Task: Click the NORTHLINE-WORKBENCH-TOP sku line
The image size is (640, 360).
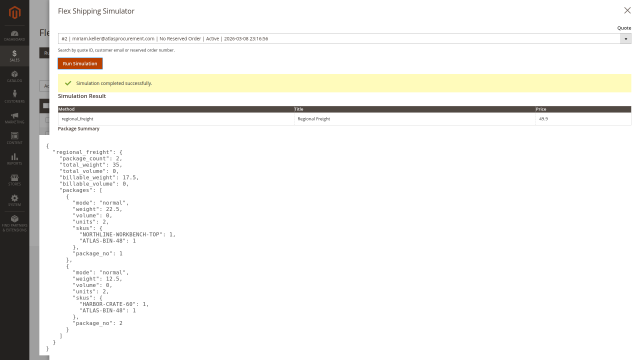Action: 127,234
